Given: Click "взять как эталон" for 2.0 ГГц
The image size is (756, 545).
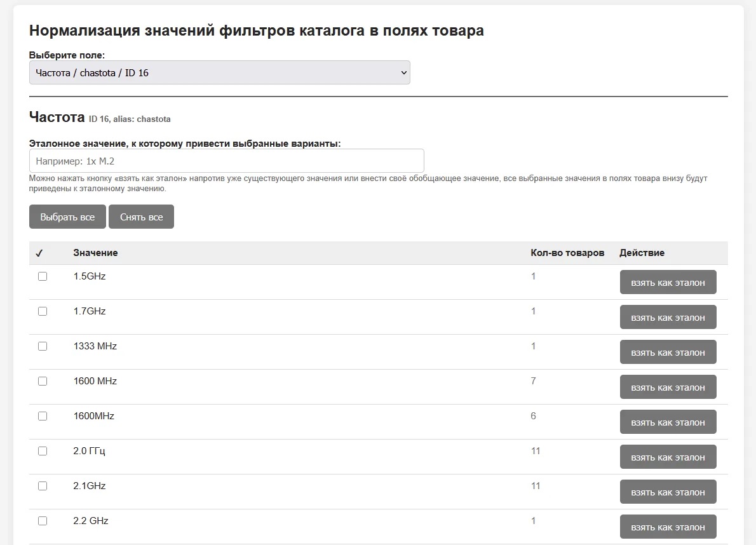Looking at the screenshot, I should 668,457.
